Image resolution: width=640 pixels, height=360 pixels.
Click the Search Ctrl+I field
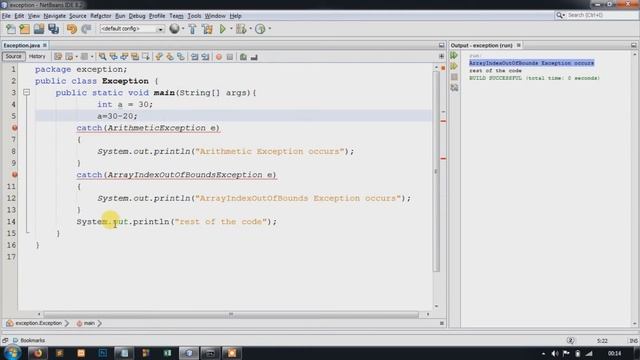pyautogui.click(x=596, y=15)
